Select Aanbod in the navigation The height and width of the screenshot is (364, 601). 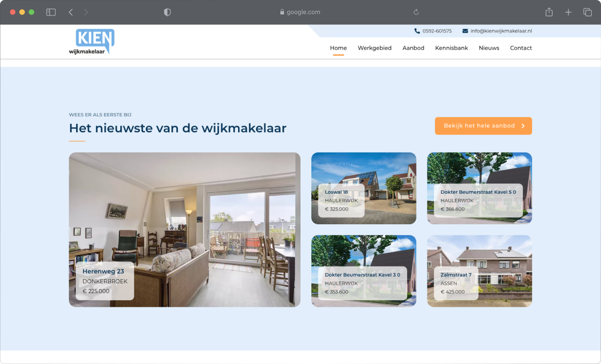coord(413,48)
